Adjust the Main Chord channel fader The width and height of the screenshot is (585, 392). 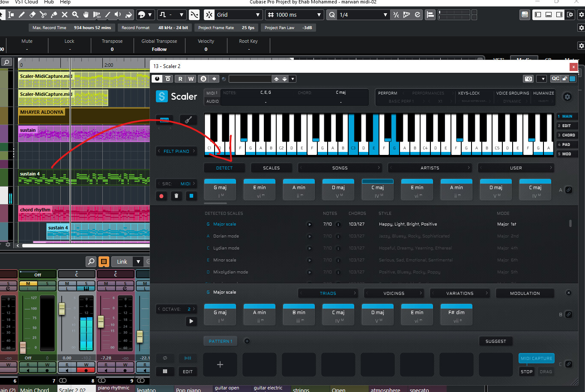(x=23, y=347)
